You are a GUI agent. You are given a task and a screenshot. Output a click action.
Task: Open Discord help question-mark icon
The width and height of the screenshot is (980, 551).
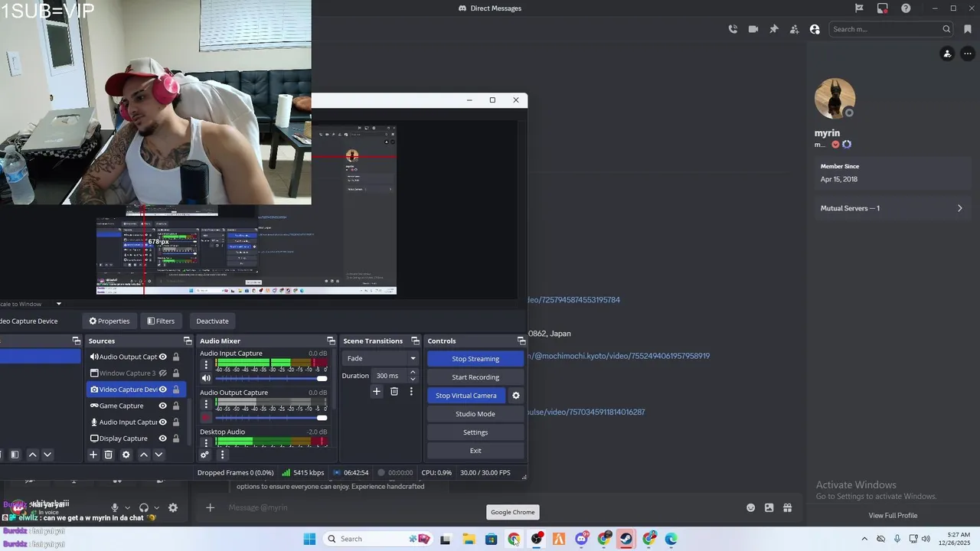(x=906, y=8)
